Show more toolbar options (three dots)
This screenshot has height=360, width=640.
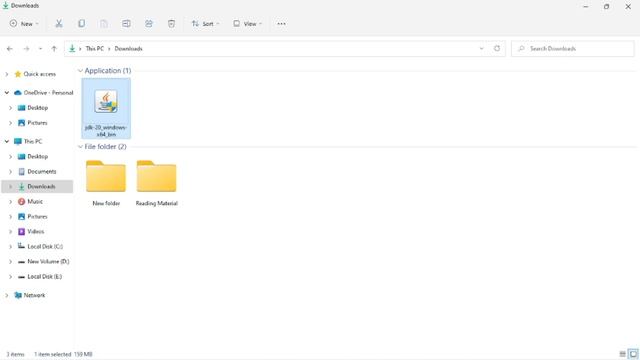[x=281, y=24]
